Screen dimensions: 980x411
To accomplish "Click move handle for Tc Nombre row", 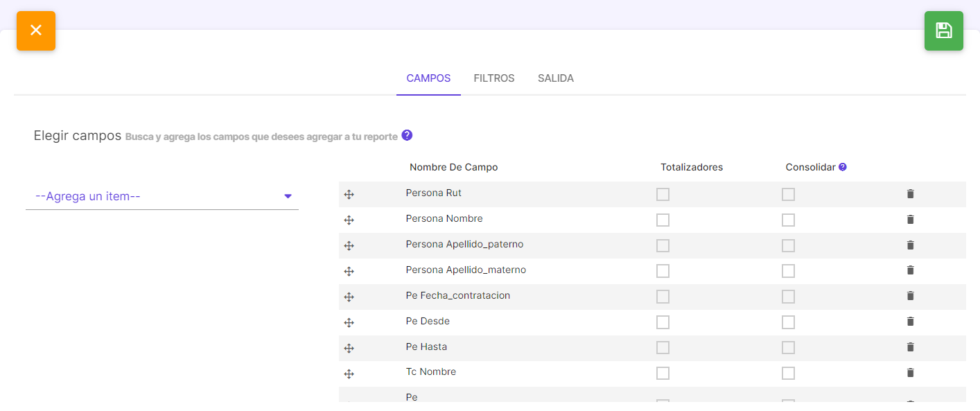I will (349, 374).
